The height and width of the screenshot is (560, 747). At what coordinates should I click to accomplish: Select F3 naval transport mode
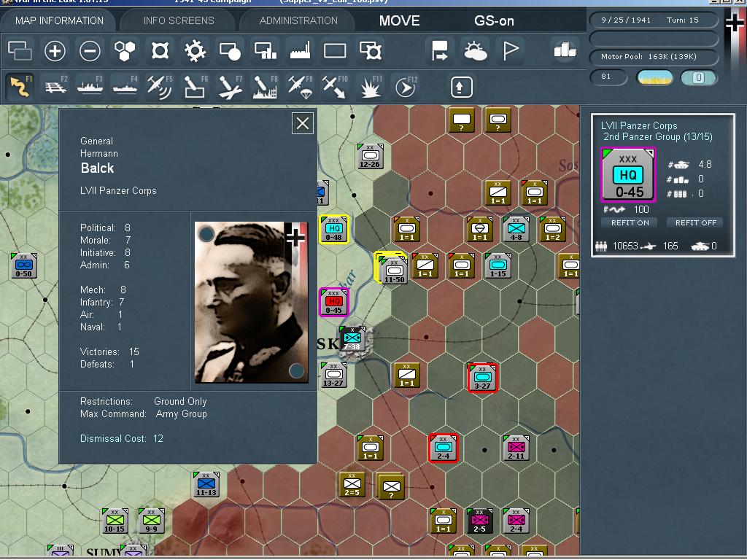pos(90,87)
